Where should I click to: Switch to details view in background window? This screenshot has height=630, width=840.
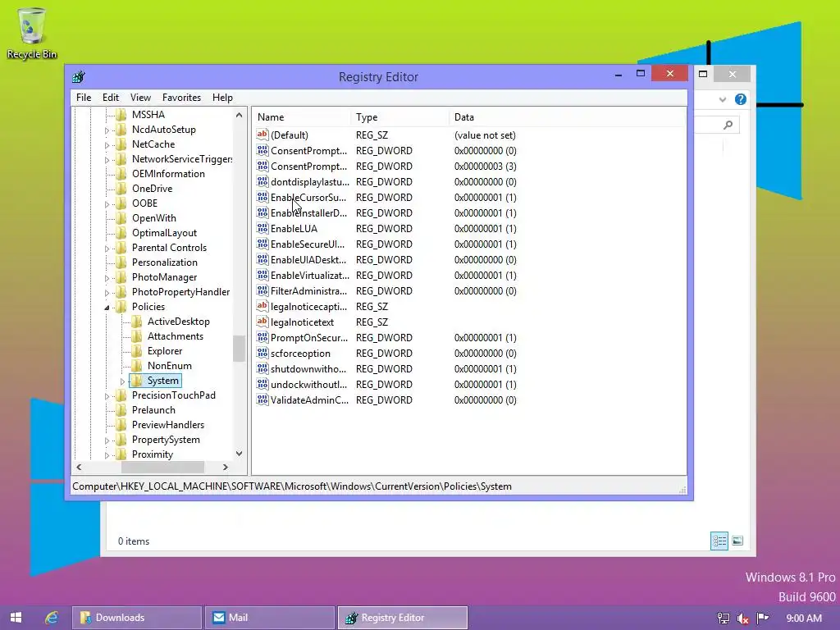pos(719,541)
